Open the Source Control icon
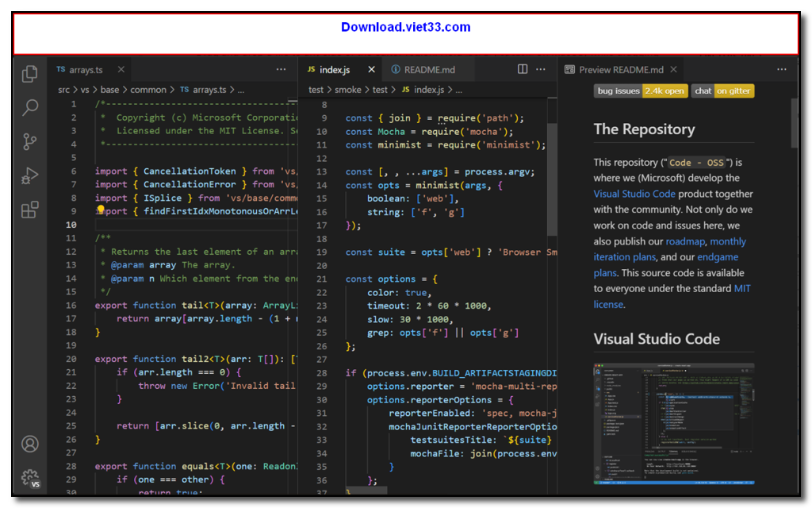812x508 pixels. 29,140
